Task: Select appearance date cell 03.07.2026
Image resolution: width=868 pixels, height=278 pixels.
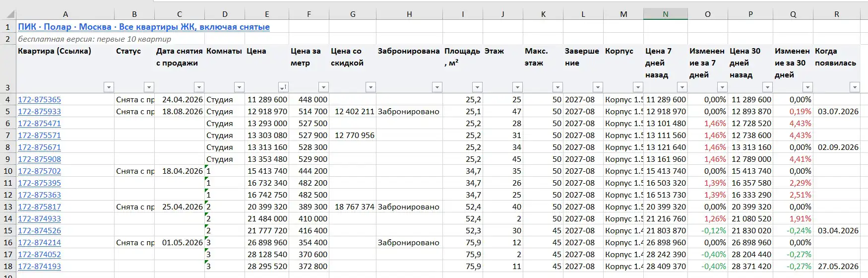Action: 837,111
